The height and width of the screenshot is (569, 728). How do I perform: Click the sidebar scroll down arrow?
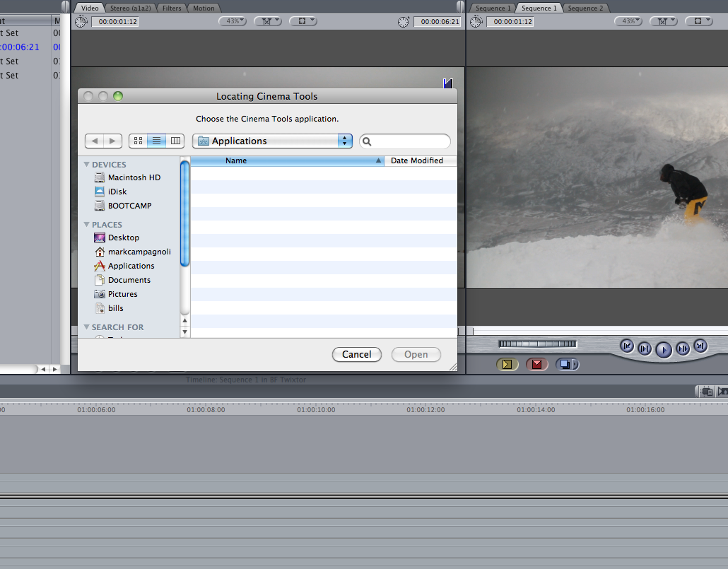coord(184,332)
